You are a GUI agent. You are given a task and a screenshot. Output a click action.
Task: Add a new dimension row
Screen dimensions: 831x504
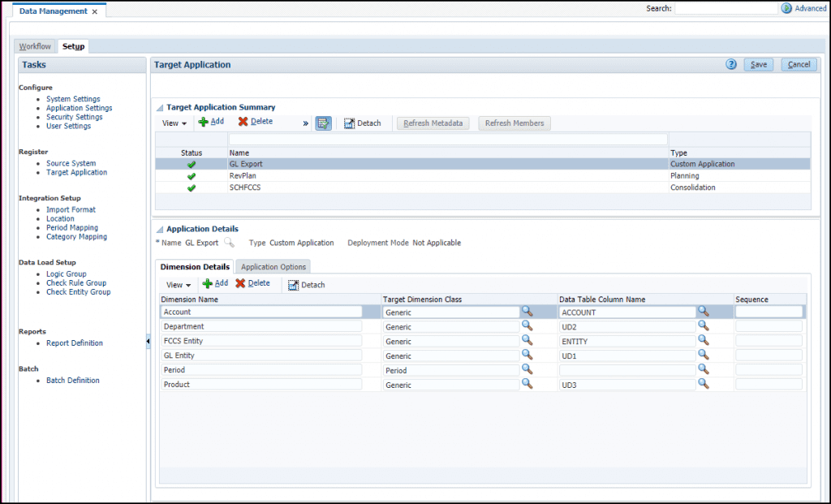point(215,283)
